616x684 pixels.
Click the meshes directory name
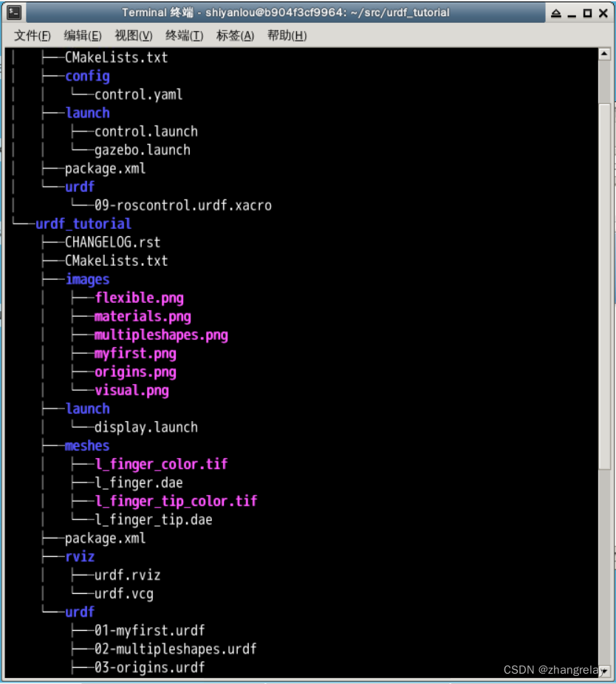(87, 446)
